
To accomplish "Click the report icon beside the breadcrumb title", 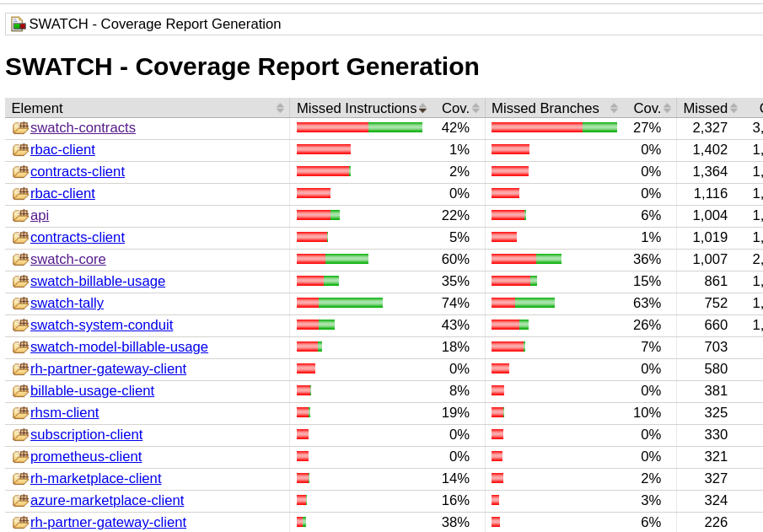I will pyautogui.click(x=18, y=24).
